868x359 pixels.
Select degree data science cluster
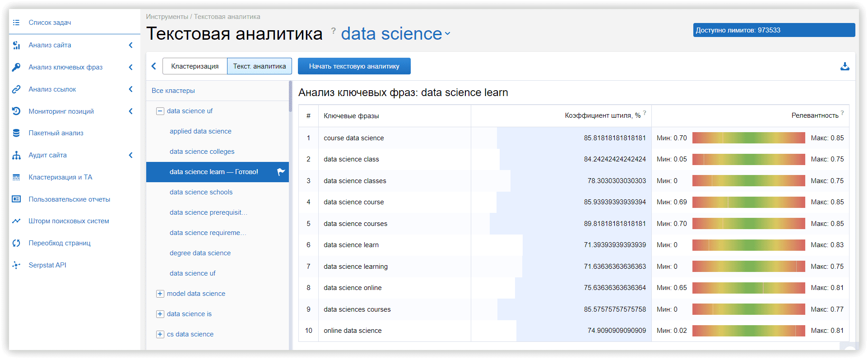[200, 253]
